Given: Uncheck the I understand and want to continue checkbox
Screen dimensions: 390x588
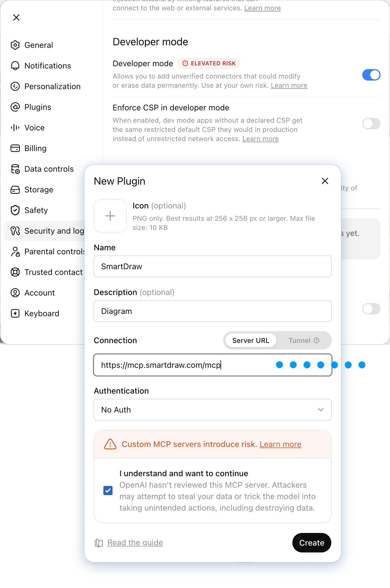Looking at the screenshot, I should pyautogui.click(x=108, y=491).
